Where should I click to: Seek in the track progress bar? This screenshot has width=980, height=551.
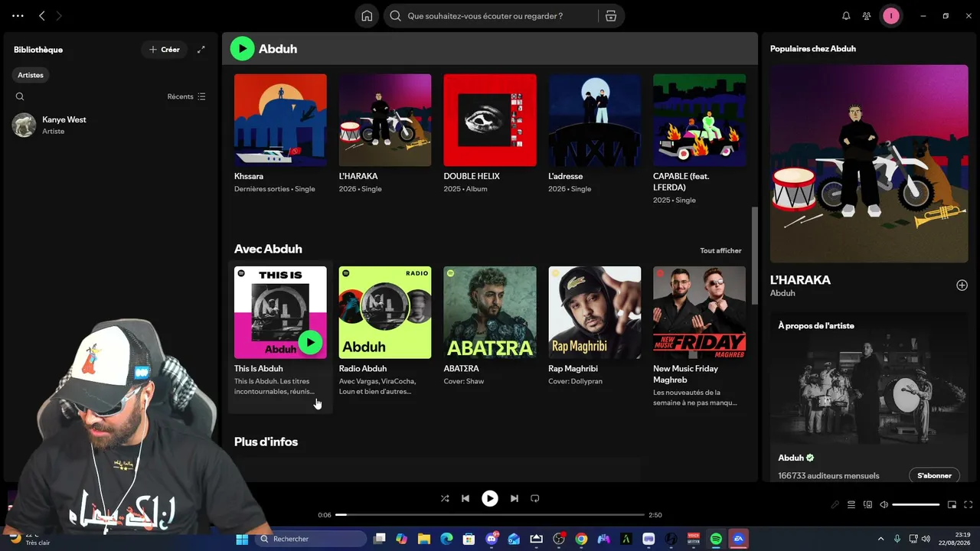click(x=490, y=515)
